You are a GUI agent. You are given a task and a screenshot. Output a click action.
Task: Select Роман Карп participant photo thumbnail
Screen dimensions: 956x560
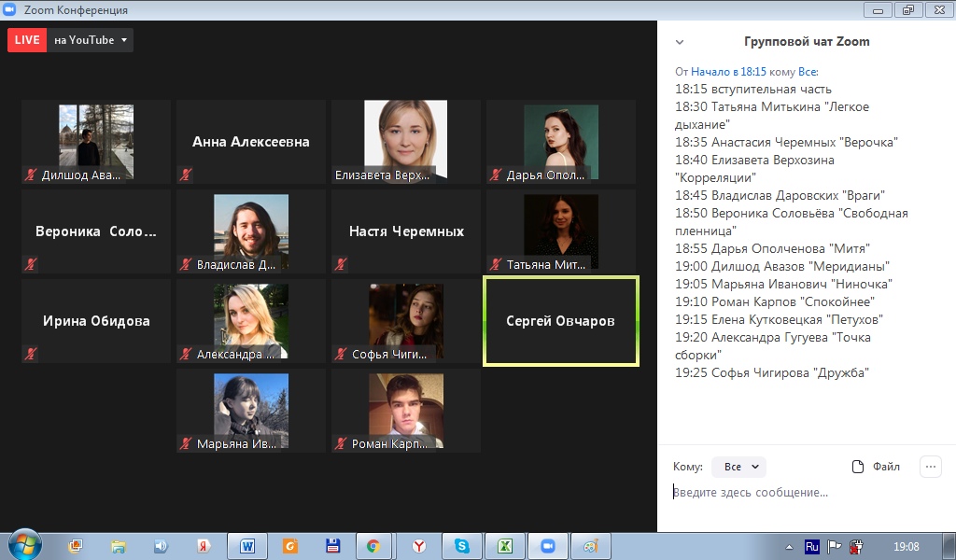tap(406, 411)
